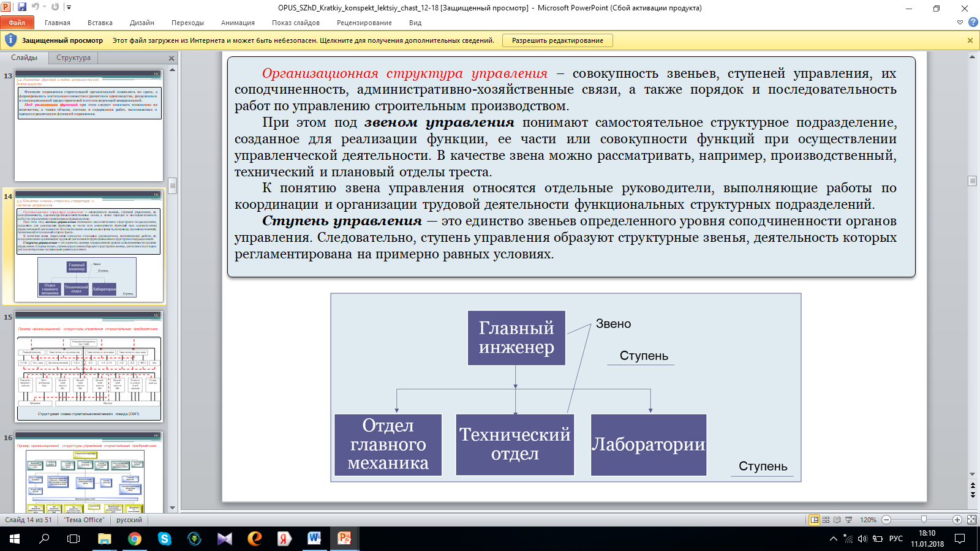Zoom out with the minus button
Screen dimensions: 980x551
click(x=886, y=520)
